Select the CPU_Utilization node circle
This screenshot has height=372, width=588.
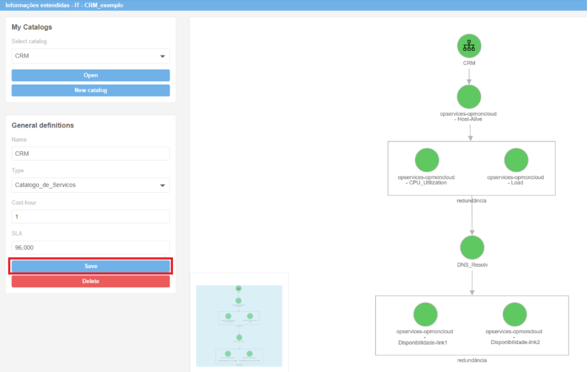(x=427, y=160)
